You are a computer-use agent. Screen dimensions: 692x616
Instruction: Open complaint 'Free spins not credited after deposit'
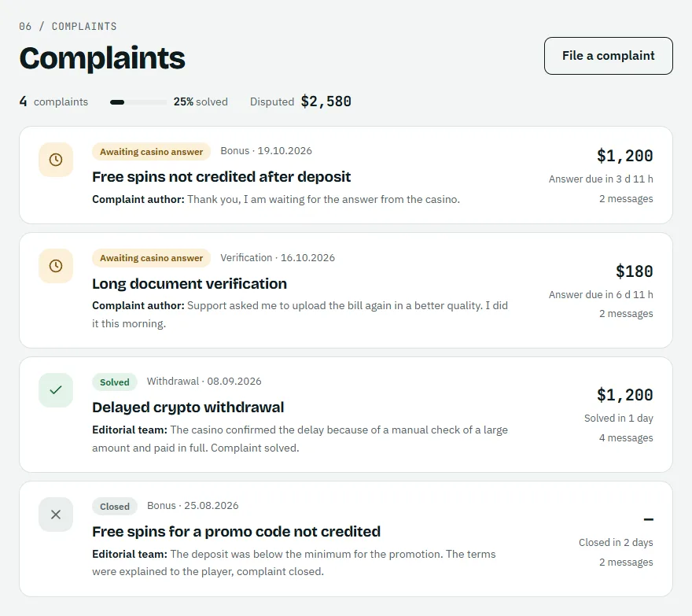tap(221, 177)
